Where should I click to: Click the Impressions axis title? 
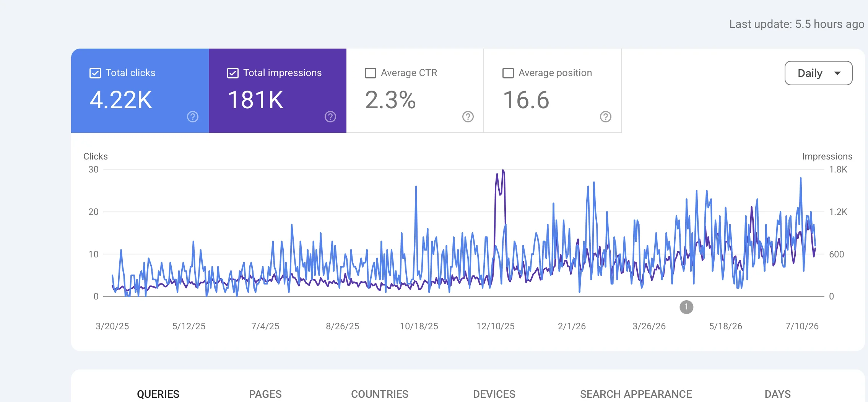coord(827,156)
